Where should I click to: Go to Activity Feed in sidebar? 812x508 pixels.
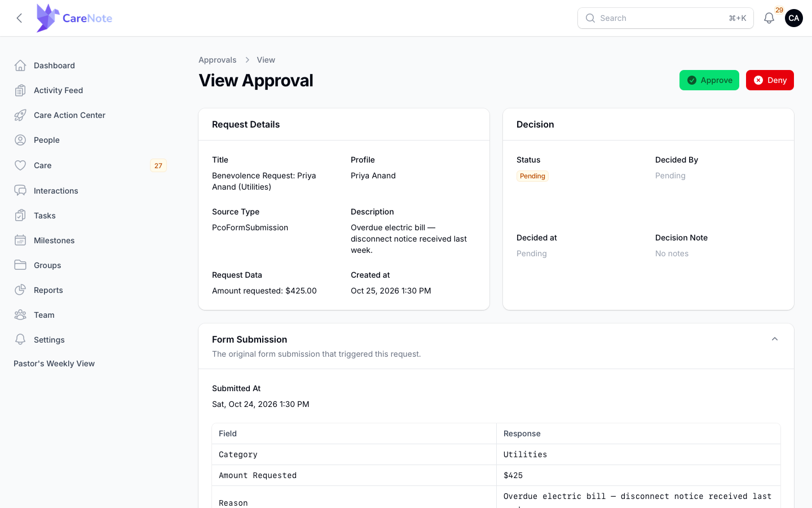[90, 90]
